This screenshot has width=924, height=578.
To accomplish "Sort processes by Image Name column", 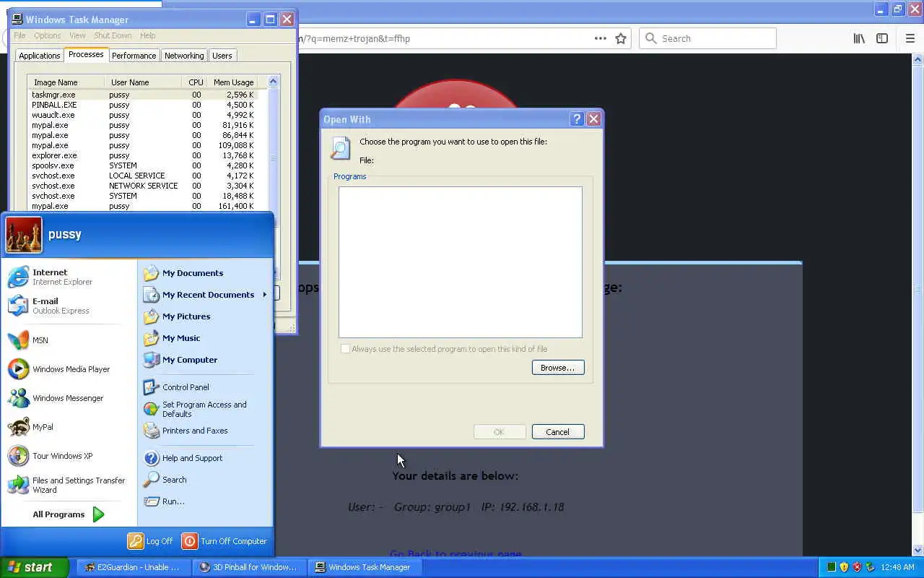I will pyautogui.click(x=66, y=82).
